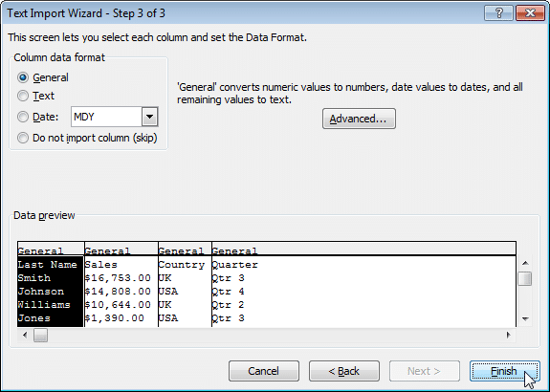Click the preview vertical scroll down arrow
The width and height of the screenshot is (550, 392).
pos(525,318)
